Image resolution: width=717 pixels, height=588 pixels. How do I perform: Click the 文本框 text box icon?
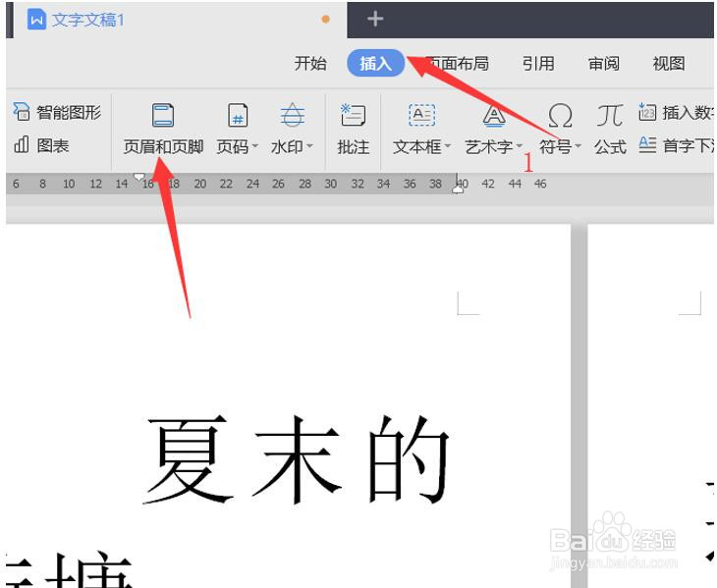coord(421,115)
